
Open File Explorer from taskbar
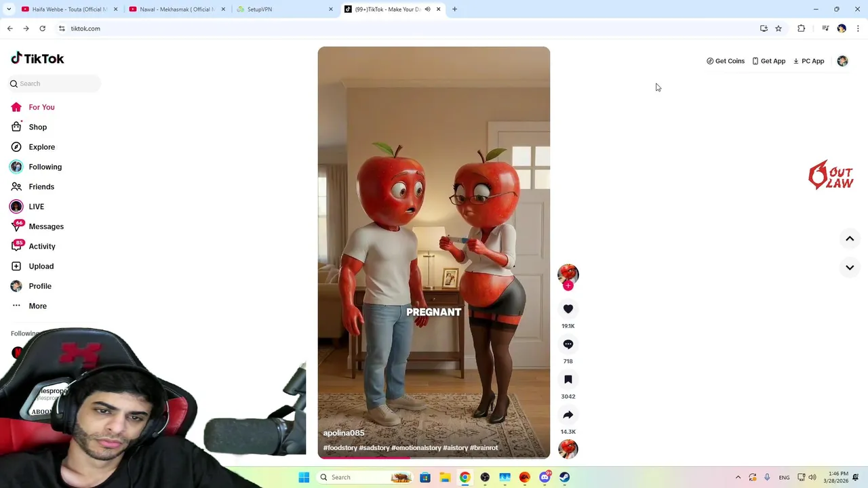(445, 477)
